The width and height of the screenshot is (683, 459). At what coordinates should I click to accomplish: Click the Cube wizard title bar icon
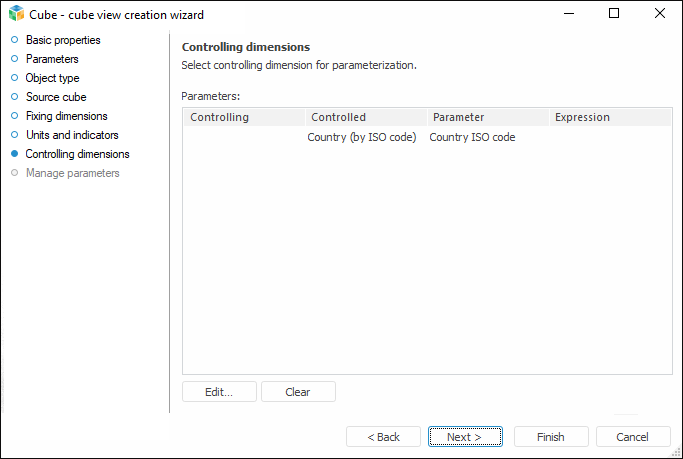pyautogui.click(x=15, y=13)
